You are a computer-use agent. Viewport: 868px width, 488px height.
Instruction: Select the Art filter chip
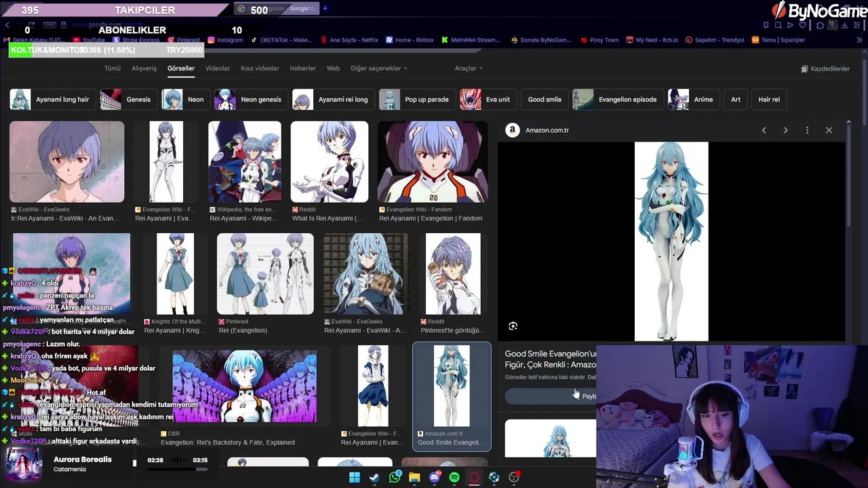(736, 100)
